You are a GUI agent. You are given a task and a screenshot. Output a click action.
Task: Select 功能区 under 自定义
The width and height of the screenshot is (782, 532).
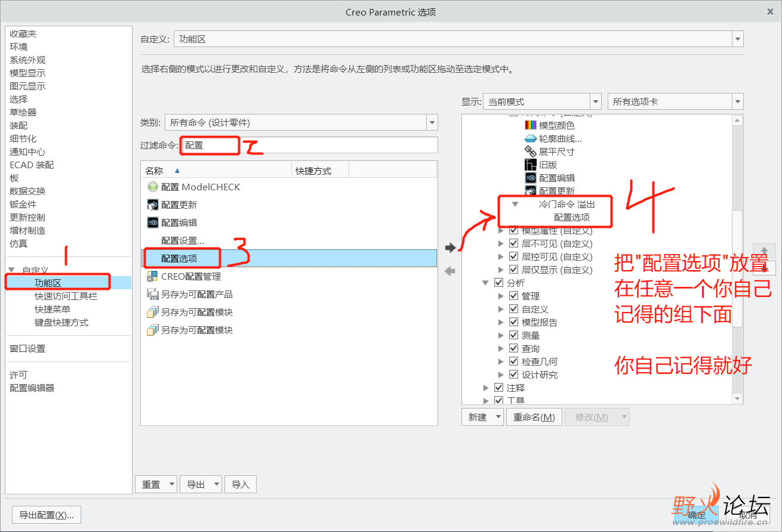coord(48,283)
